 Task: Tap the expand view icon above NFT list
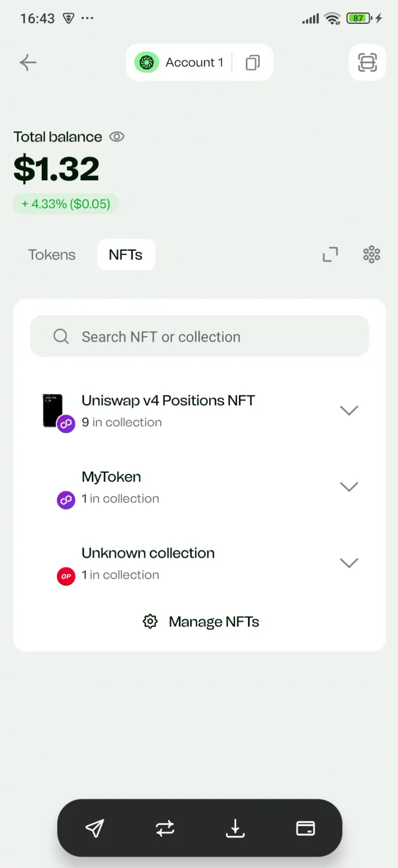[x=330, y=254]
